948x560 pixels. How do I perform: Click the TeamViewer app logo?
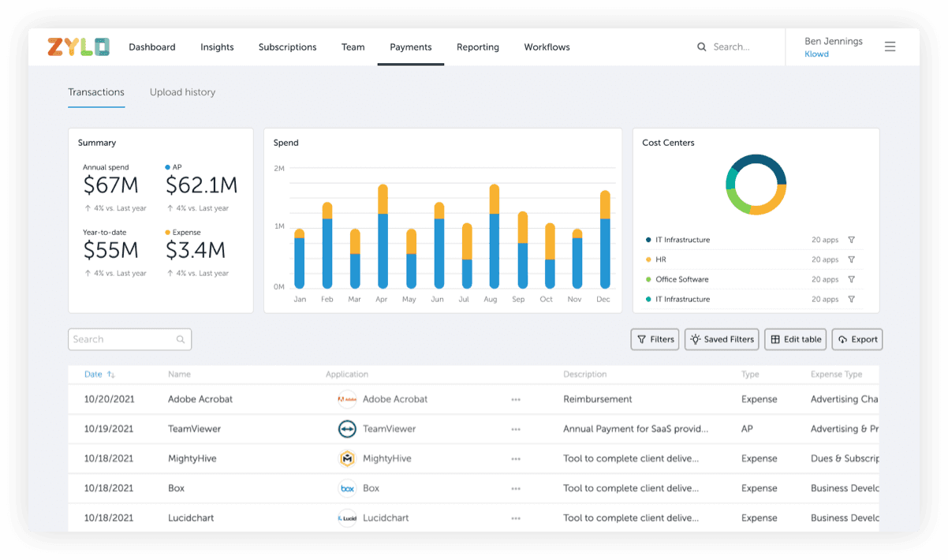coord(347,429)
